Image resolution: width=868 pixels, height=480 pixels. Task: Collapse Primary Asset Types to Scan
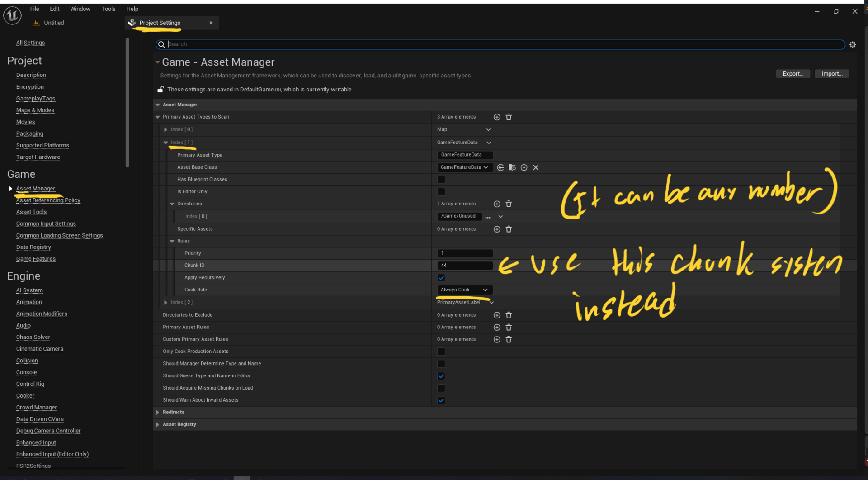coord(158,117)
